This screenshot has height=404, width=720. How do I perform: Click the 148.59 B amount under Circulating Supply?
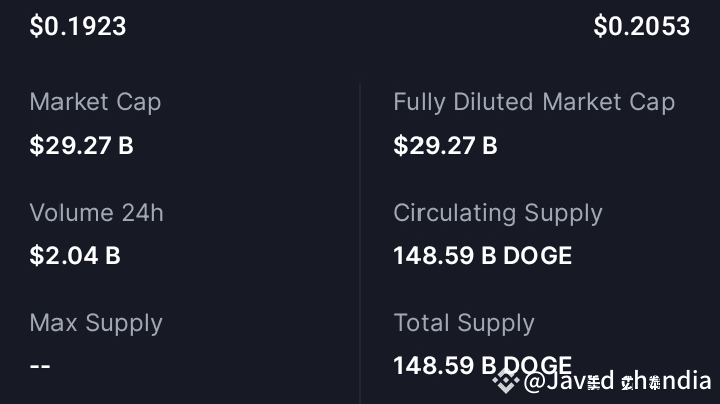click(x=445, y=256)
